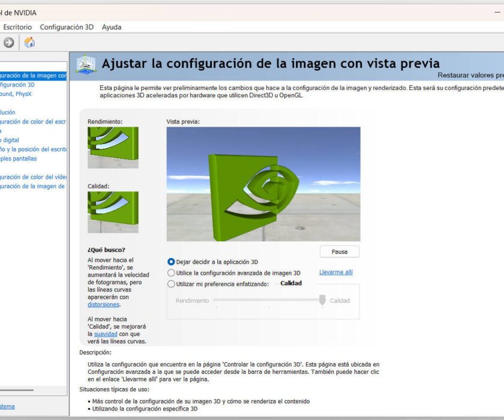Open the 'distorsiones' help link
This screenshot has height=420, width=504.
(x=103, y=304)
